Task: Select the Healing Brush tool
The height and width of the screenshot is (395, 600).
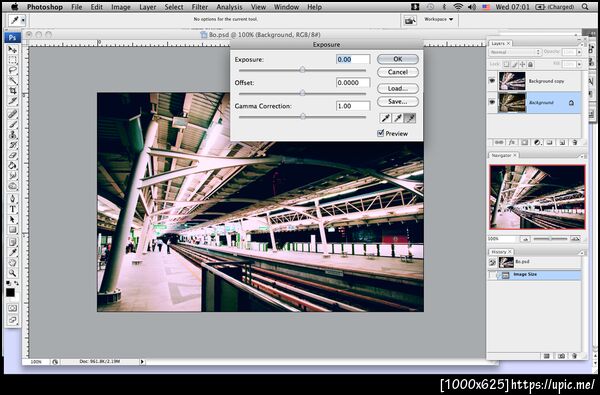Action: coord(13,114)
